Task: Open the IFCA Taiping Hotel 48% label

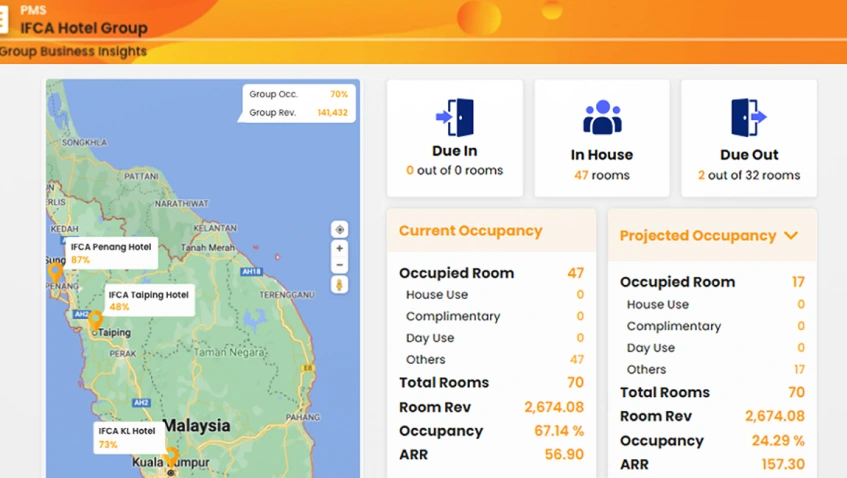Action: pos(149,300)
